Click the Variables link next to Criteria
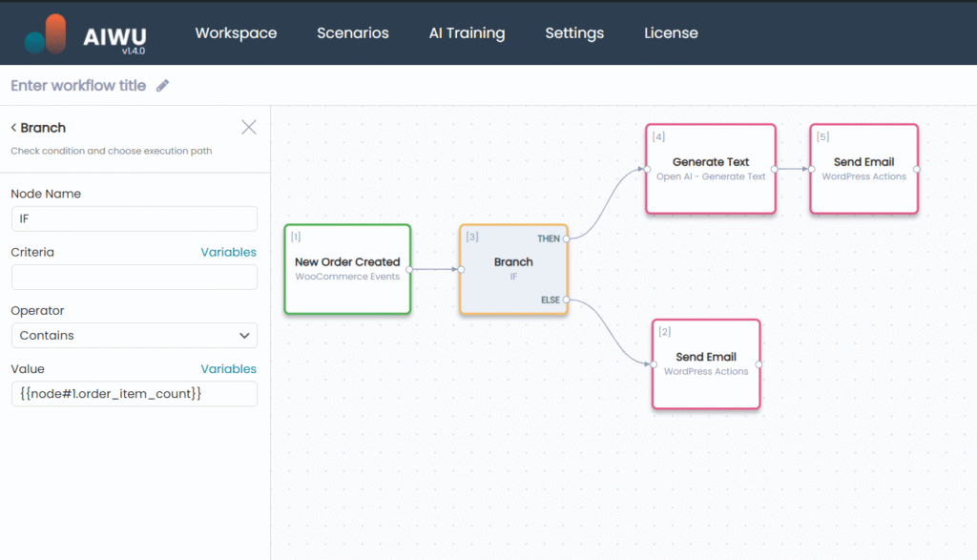The image size is (977, 560). (228, 252)
